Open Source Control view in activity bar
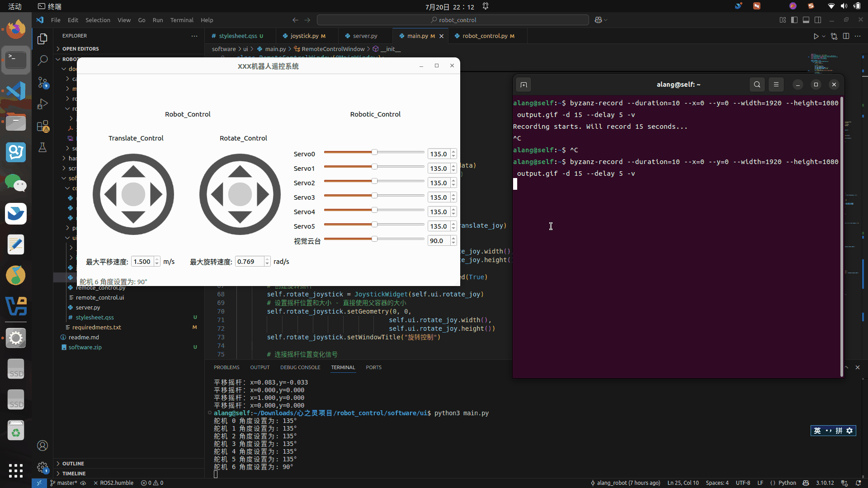This screenshot has height=488, width=868. click(42, 83)
